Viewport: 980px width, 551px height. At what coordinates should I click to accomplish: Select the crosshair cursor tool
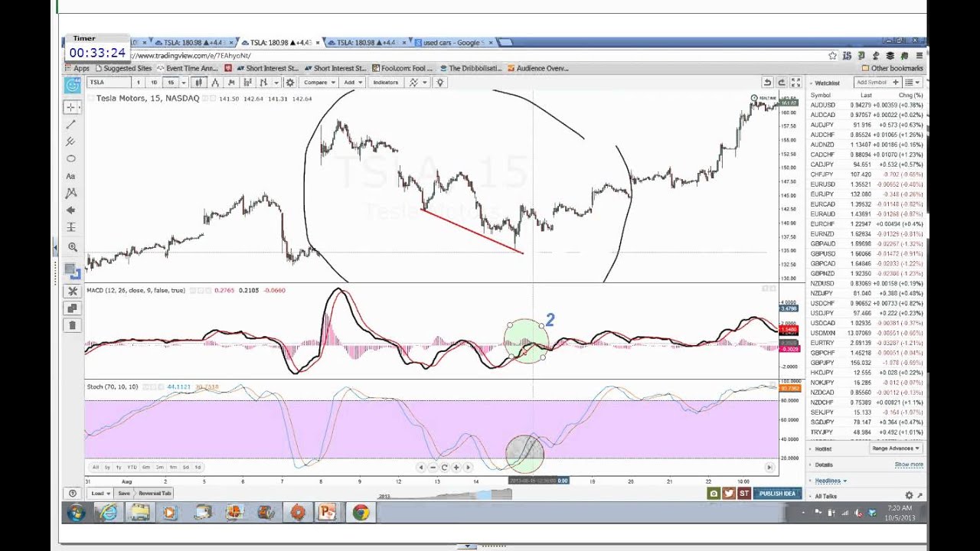(x=71, y=107)
